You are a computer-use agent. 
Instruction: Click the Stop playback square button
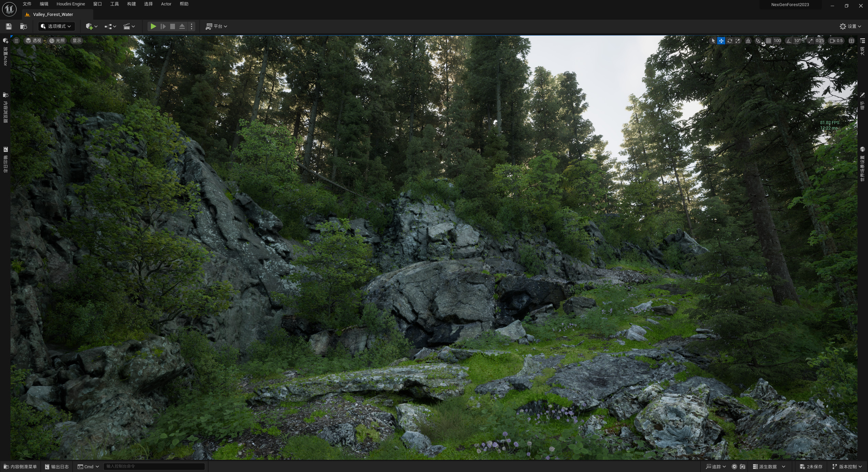(173, 26)
